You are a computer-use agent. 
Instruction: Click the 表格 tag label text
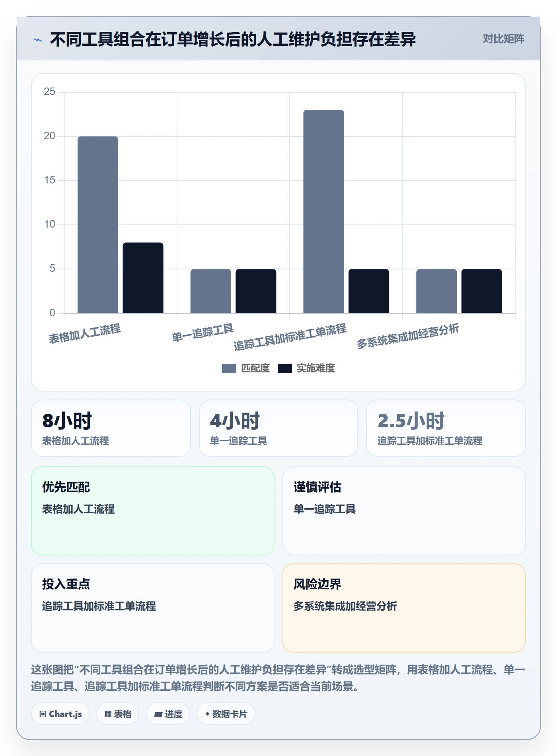pos(123,714)
